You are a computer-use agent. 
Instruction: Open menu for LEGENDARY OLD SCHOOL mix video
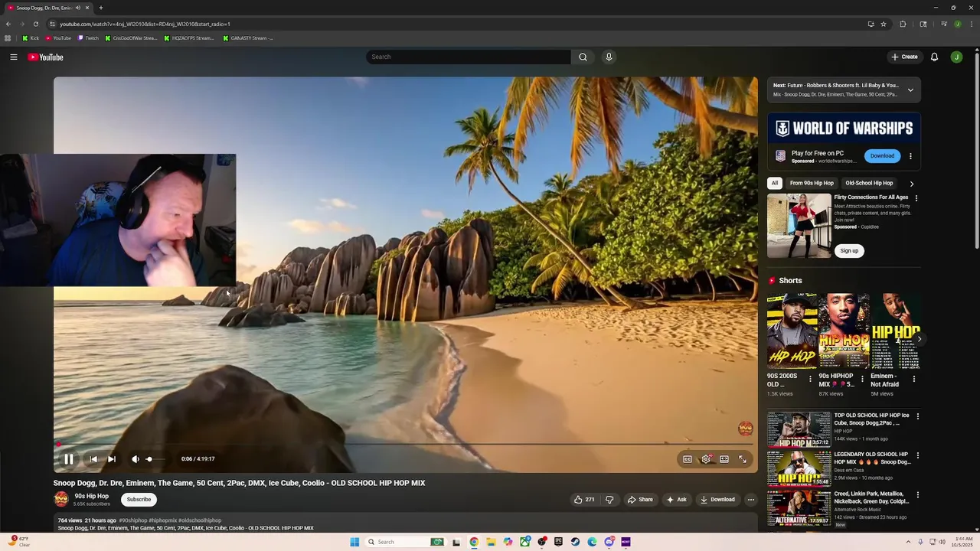click(x=917, y=455)
